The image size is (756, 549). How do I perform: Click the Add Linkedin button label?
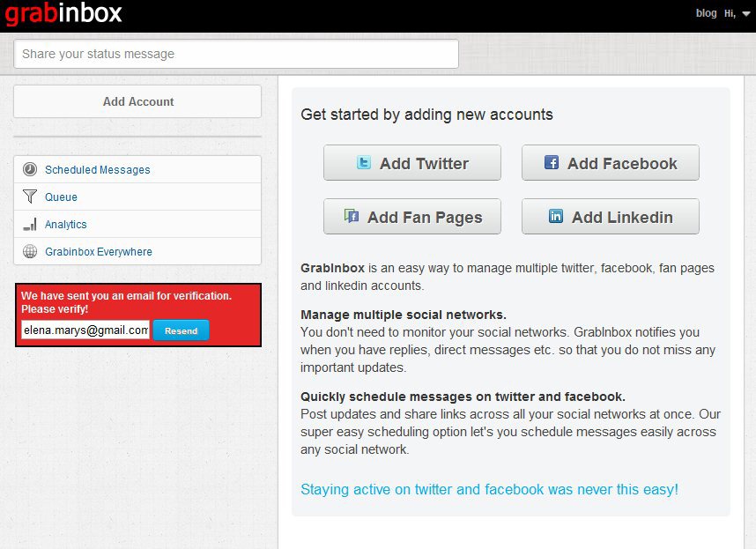pos(622,218)
